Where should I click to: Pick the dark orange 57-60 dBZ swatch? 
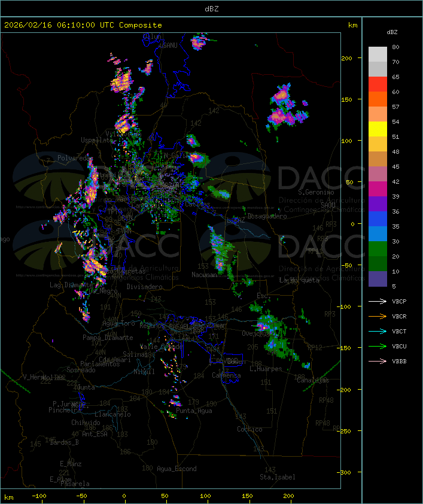(378, 99)
